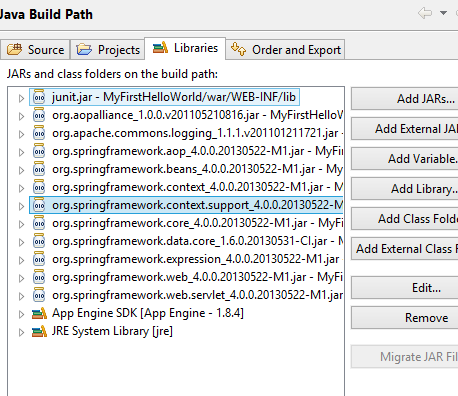Click the springframework.expression jar icon
The height and width of the screenshot is (396, 458).
39,259
